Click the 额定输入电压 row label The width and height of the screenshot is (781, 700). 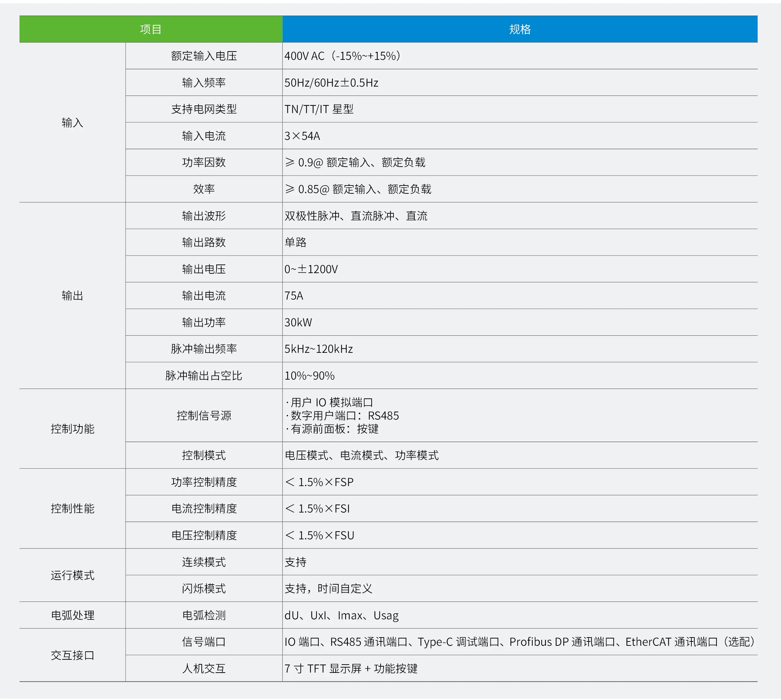[204, 56]
